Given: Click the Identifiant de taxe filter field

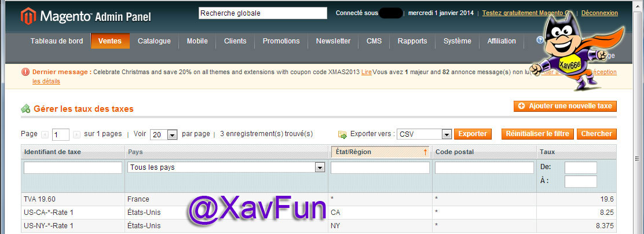Looking at the screenshot, I should tap(73, 167).
